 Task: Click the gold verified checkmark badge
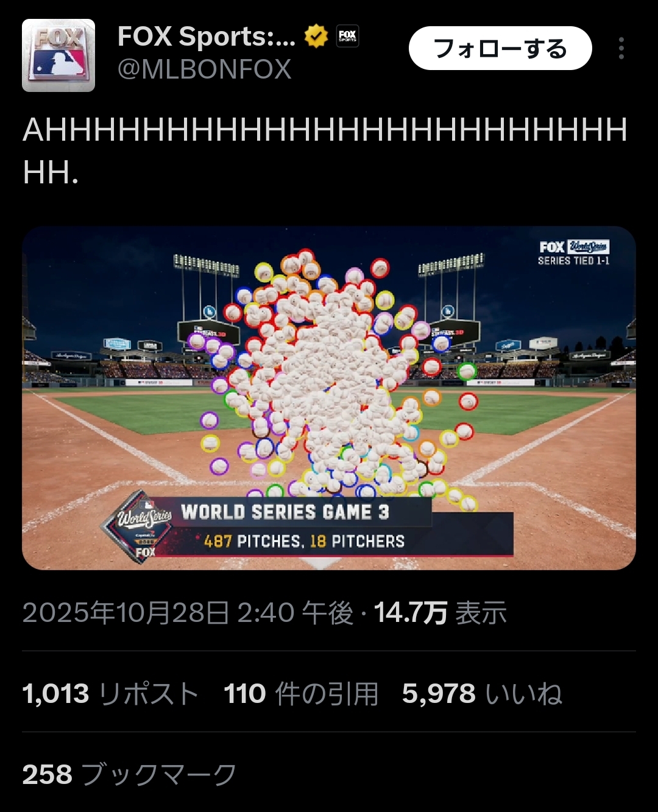[x=316, y=37]
